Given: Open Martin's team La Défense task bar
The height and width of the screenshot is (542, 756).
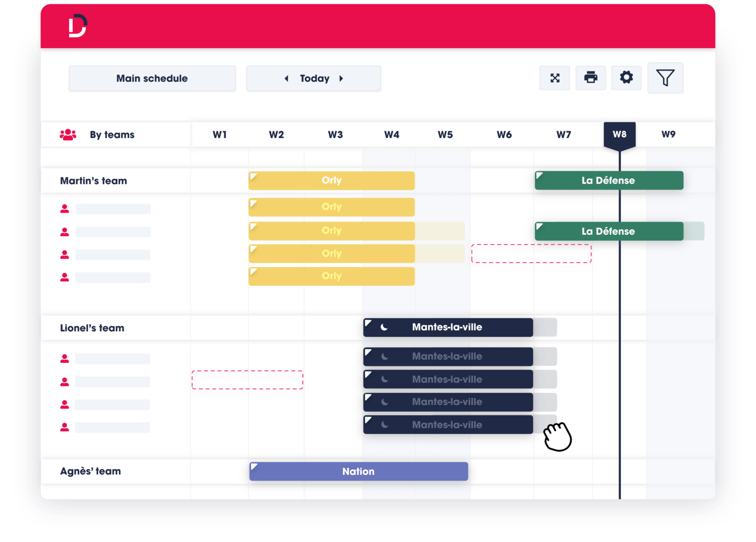Looking at the screenshot, I should pos(609,181).
